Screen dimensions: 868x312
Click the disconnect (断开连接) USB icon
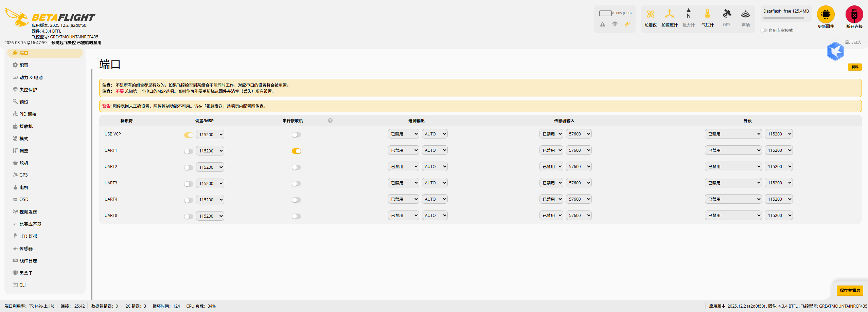(854, 14)
